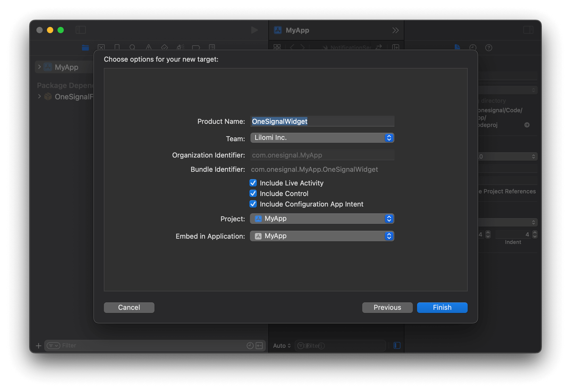This screenshot has height=392, width=571.
Task: Toggle the debug area panel icon
Action: coord(397,345)
